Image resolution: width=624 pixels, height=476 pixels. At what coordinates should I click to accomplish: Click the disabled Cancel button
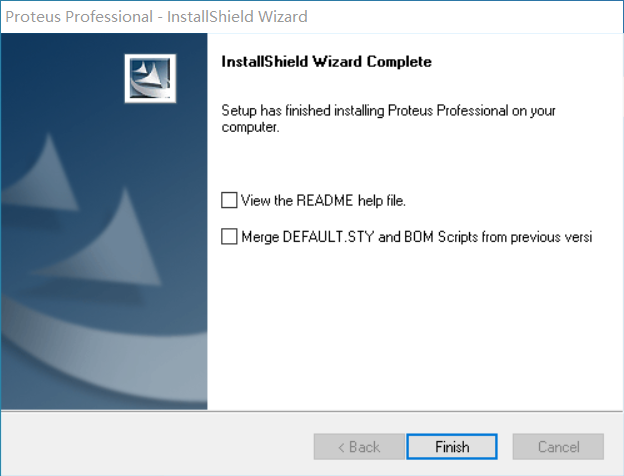558,447
